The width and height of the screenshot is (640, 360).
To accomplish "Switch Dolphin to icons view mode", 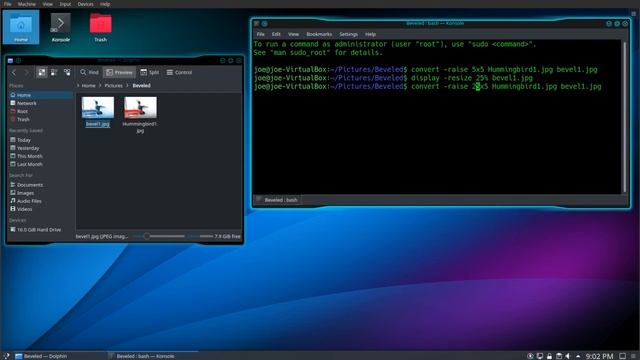I will coord(42,72).
